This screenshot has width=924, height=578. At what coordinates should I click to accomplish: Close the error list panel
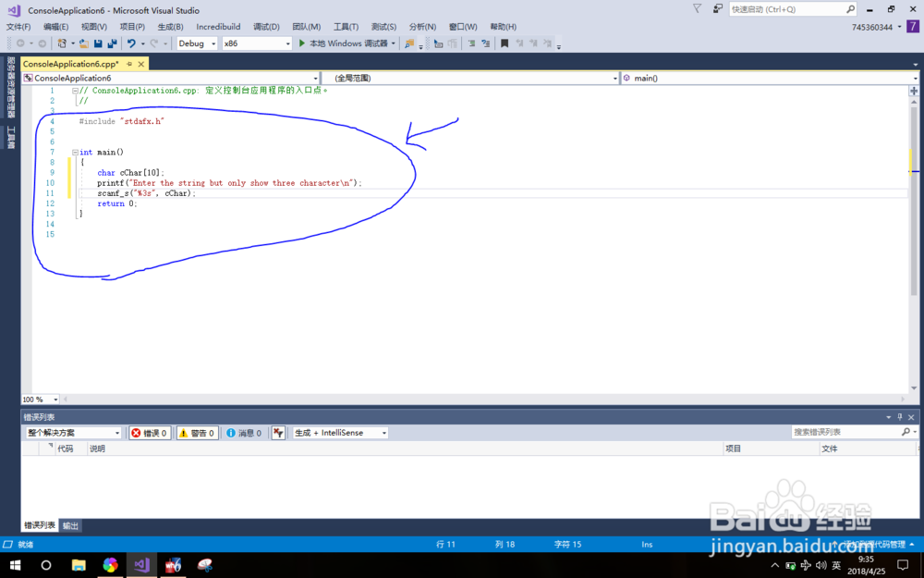pos(911,417)
